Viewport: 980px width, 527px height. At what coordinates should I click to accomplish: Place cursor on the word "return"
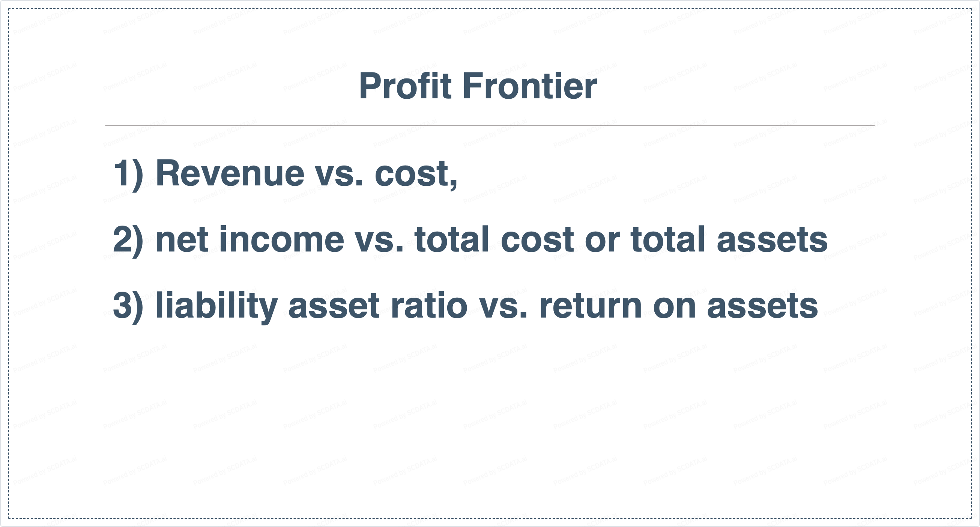[590, 306]
